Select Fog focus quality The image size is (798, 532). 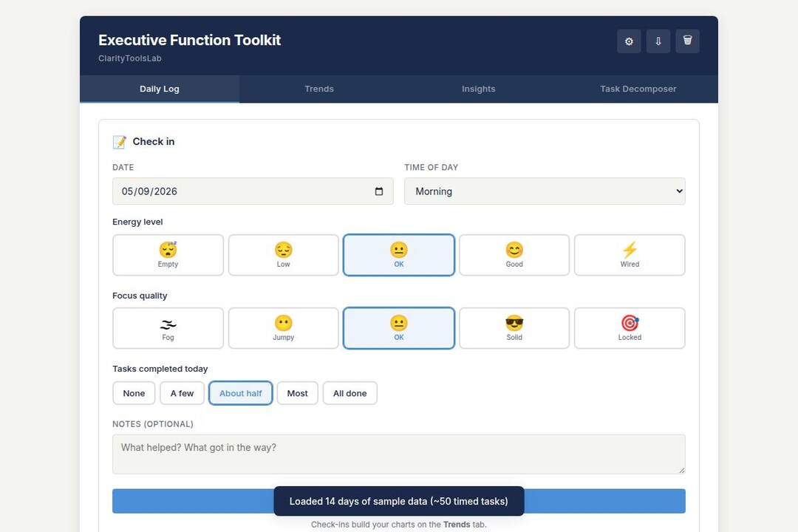168,328
